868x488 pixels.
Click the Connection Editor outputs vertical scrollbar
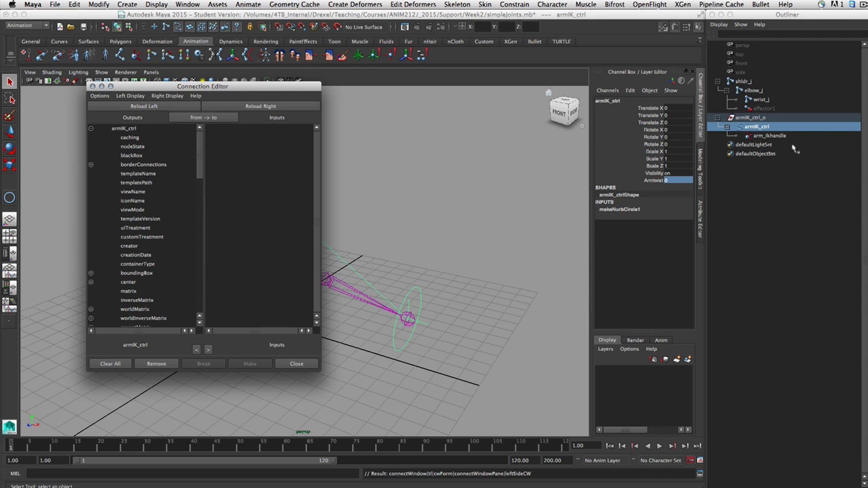tap(200, 155)
